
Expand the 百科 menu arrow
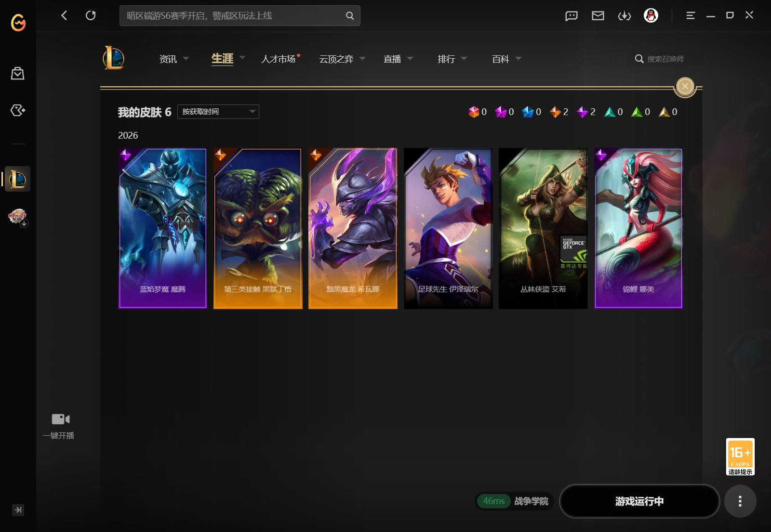pyautogui.click(x=518, y=58)
